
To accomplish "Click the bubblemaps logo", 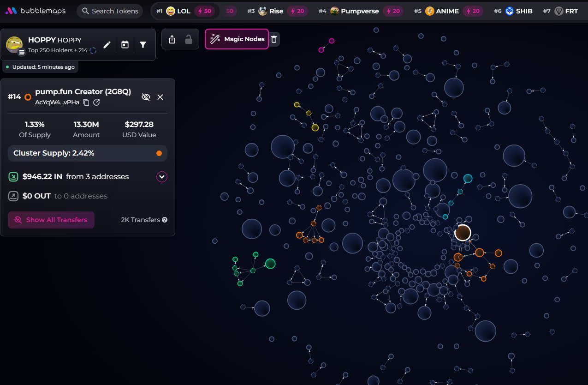I will (36, 11).
